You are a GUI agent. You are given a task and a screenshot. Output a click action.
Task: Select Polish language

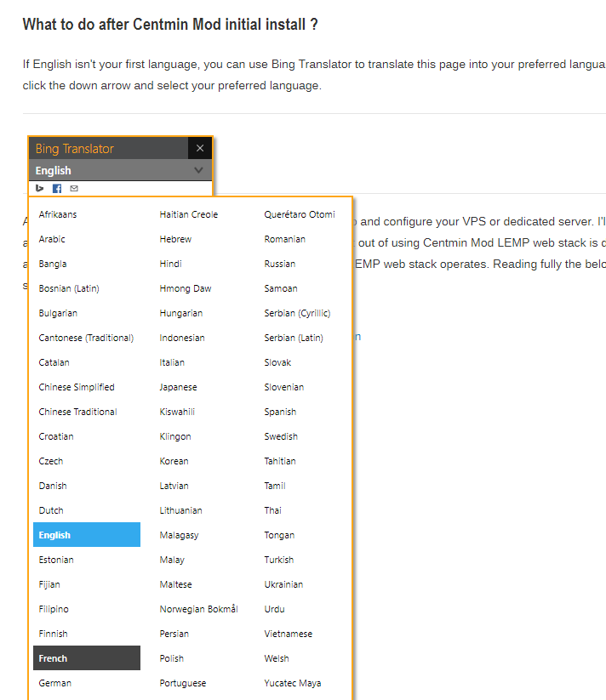tap(171, 658)
